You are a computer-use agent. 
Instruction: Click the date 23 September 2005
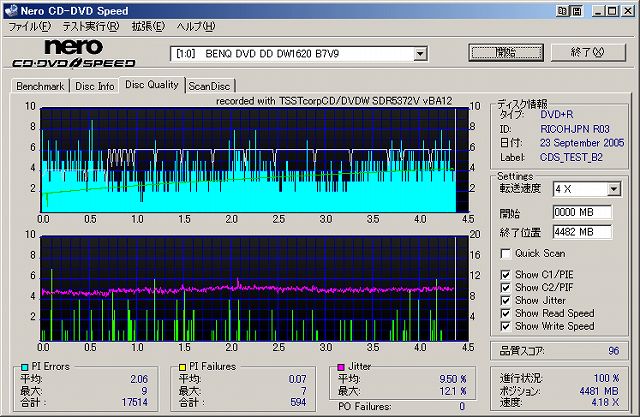click(582, 143)
